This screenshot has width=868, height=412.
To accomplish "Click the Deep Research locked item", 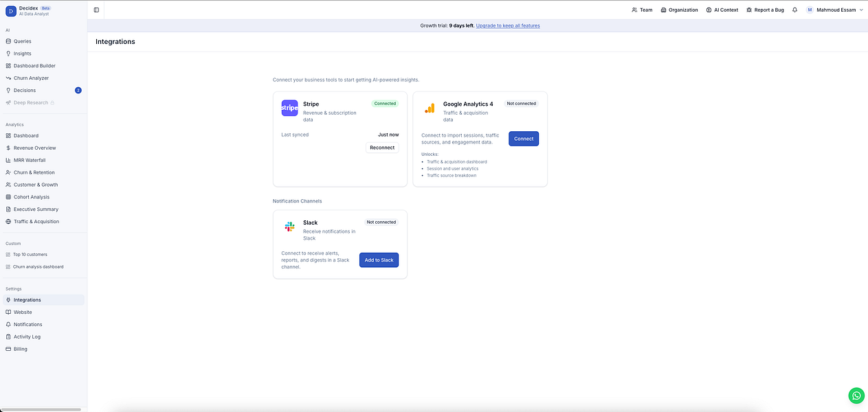I will (43, 102).
